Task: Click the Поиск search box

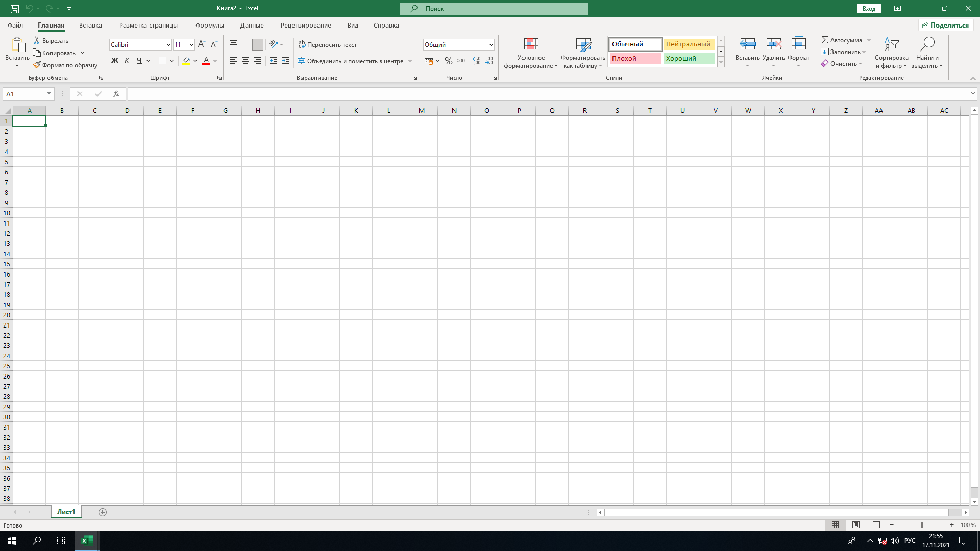Action: (x=494, y=9)
